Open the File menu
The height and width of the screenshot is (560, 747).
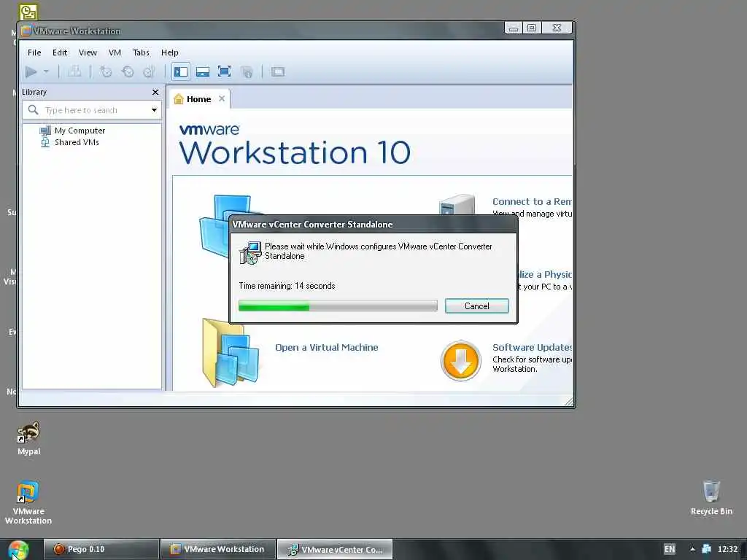[34, 52]
